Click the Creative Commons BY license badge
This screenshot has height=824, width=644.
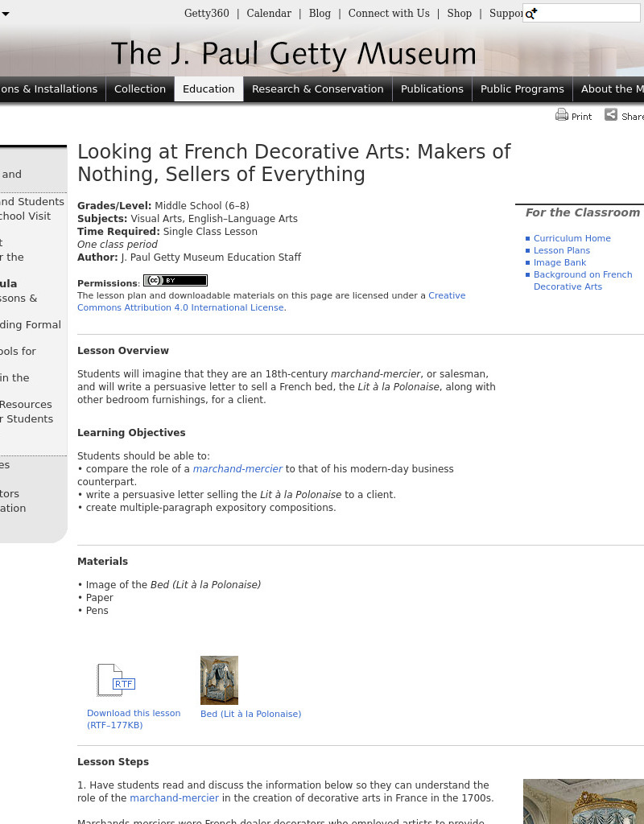175,280
